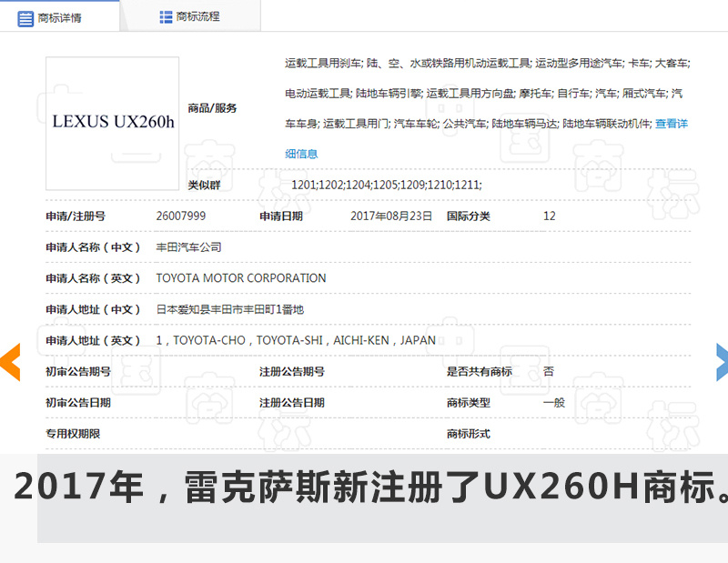Click the 商标流程 list icon
The width and height of the screenshot is (728, 563).
[166, 17]
